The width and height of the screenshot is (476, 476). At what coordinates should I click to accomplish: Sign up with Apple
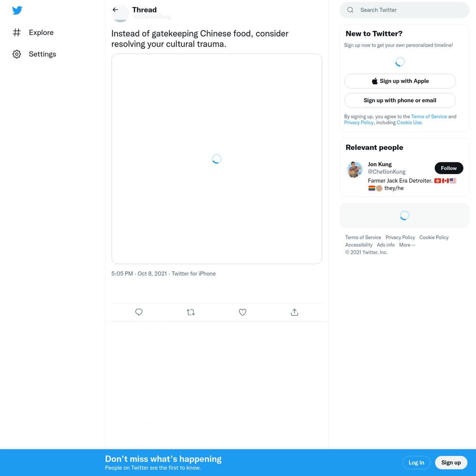pyautogui.click(x=400, y=81)
